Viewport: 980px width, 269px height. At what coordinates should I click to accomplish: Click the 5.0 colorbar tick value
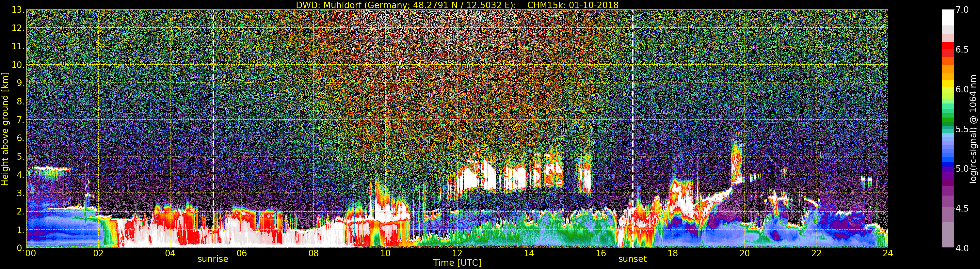point(962,168)
